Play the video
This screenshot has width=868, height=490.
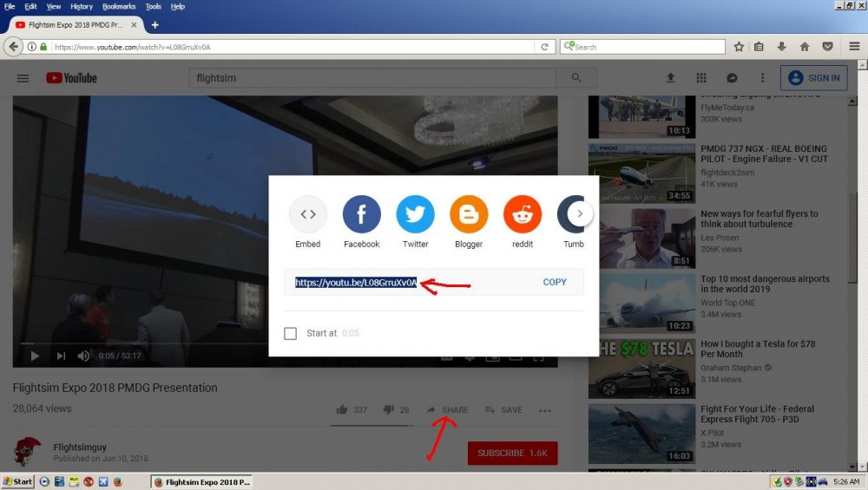(35, 356)
